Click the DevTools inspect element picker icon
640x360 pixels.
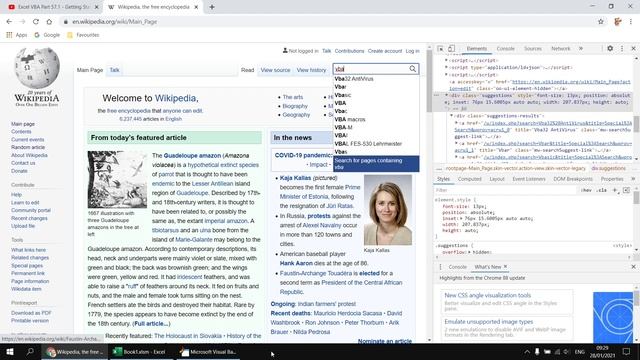440,49
